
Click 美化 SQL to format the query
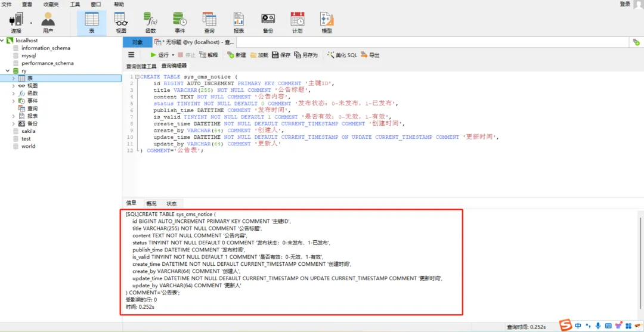tap(342, 55)
